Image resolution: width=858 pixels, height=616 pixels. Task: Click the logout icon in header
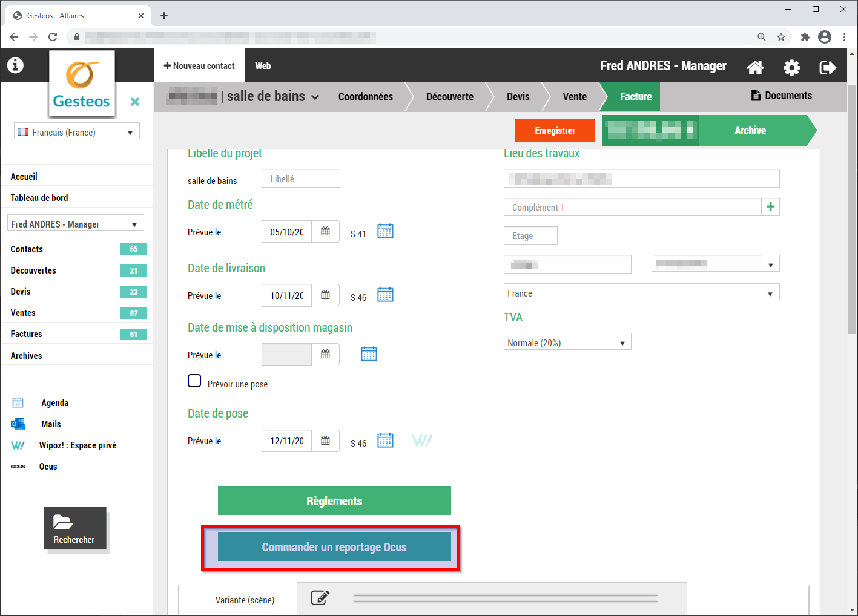pos(827,67)
